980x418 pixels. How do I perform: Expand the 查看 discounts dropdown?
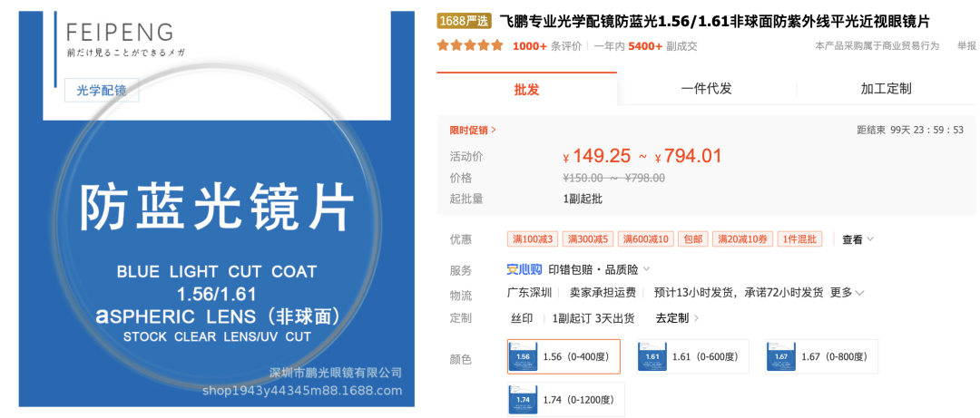[857, 239]
